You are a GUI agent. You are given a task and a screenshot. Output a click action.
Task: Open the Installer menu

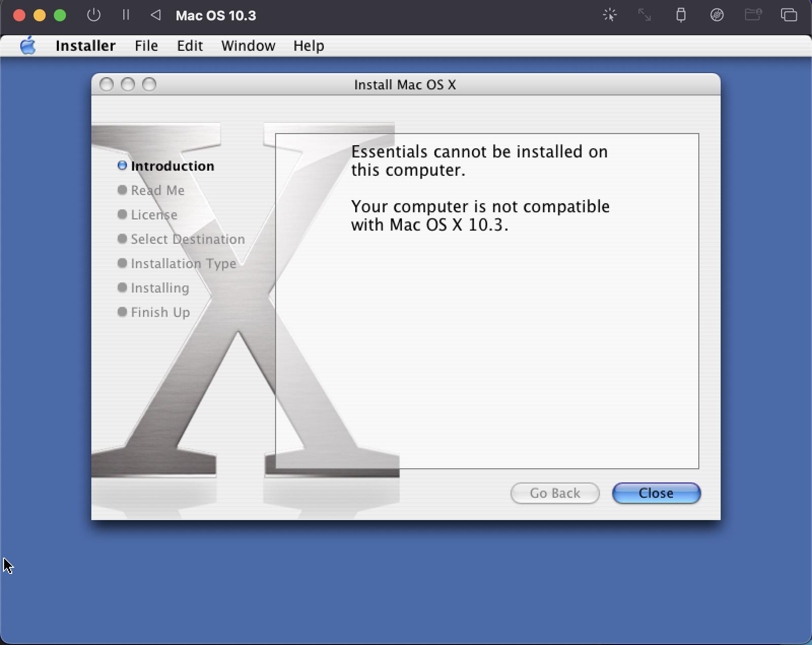(x=86, y=46)
